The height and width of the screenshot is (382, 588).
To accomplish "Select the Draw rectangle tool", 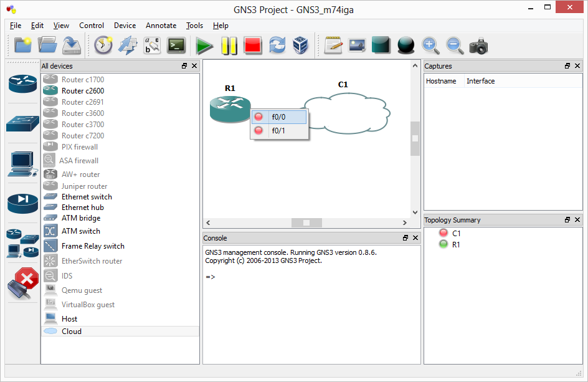I will [x=381, y=45].
